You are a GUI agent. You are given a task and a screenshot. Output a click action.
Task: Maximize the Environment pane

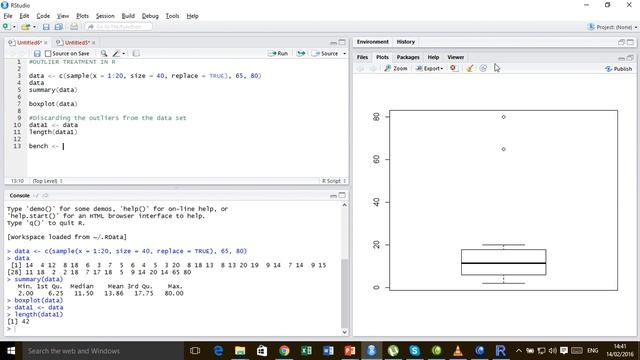point(630,42)
